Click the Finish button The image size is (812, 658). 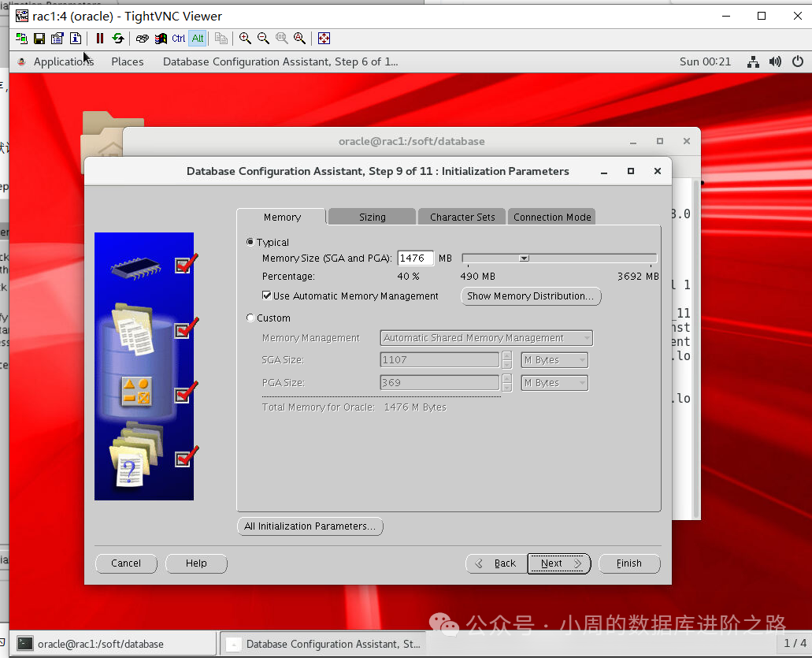(629, 563)
